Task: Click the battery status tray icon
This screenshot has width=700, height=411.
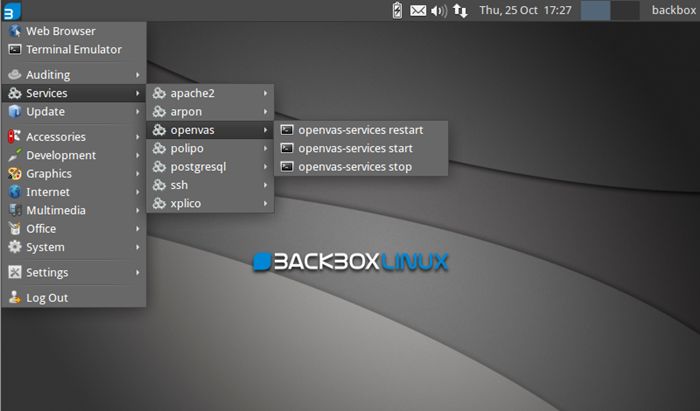Action: coord(397,10)
